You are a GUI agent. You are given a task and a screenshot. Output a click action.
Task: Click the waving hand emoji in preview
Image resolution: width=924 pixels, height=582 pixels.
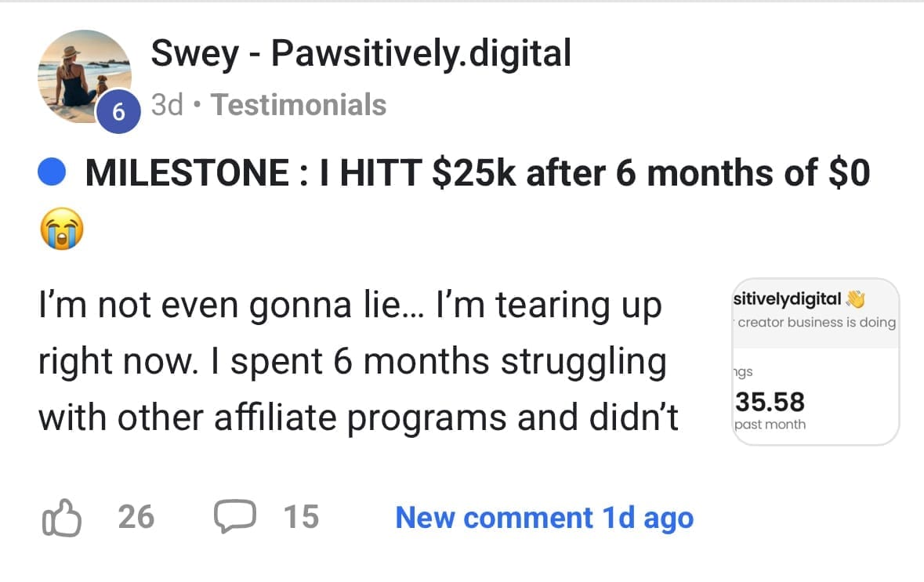pyautogui.click(x=854, y=300)
